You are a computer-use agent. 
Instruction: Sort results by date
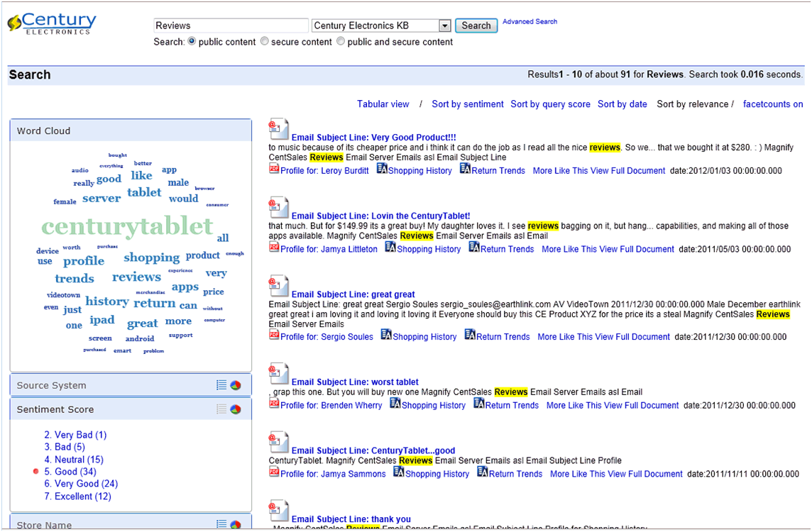622,104
